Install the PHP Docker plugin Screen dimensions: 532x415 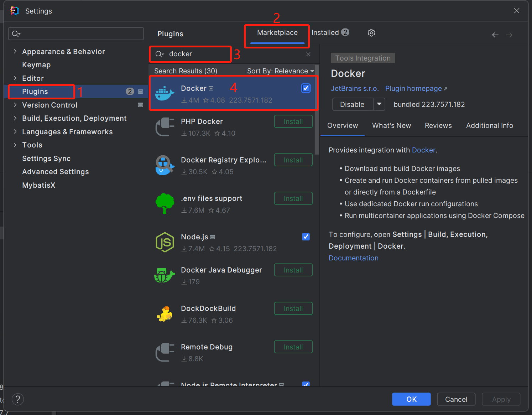(293, 121)
